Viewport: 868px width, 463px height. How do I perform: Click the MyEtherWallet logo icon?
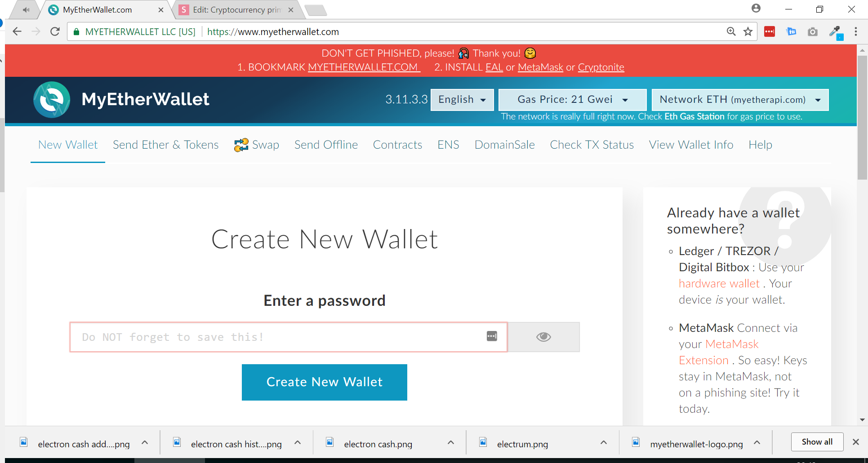click(52, 99)
